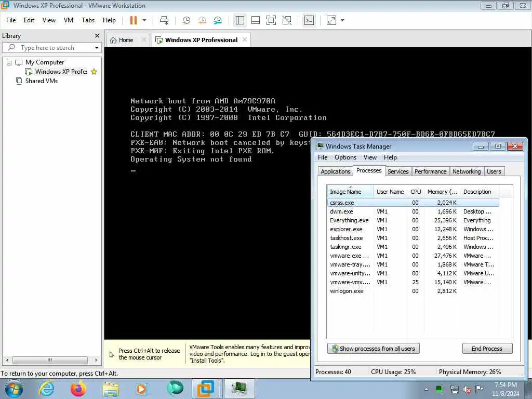This screenshot has height=399, width=532.
Task: Select the Everything.exe process row
Action: click(413, 220)
